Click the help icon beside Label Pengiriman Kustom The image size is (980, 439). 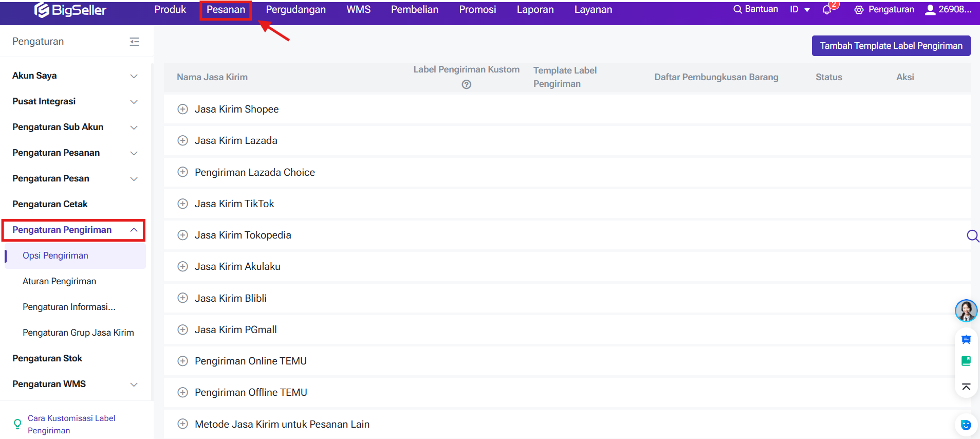(466, 84)
